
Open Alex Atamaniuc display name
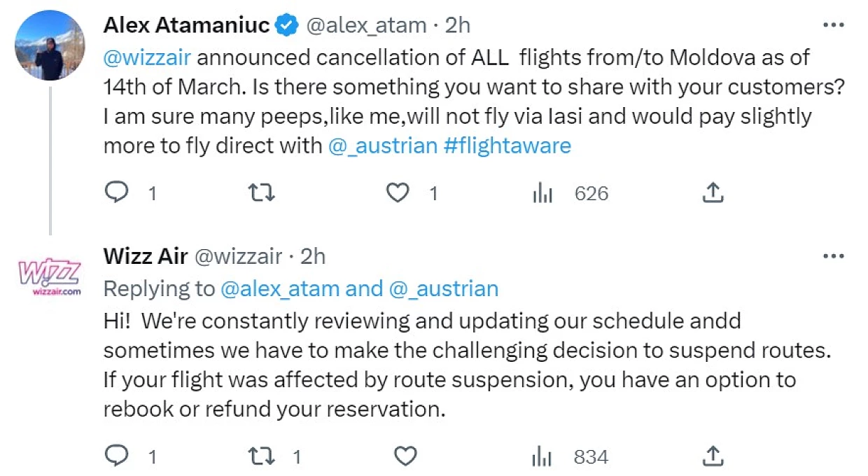pos(187,25)
